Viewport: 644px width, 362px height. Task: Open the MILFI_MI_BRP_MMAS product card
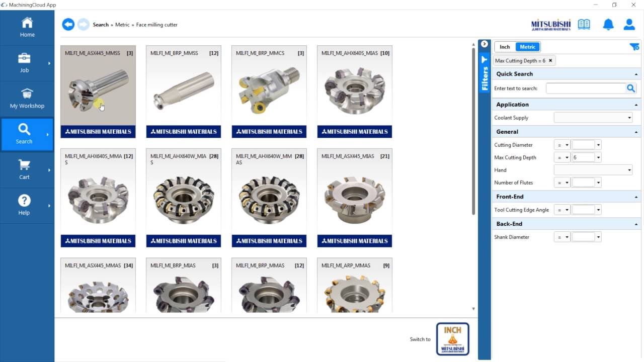tap(269, 285)
